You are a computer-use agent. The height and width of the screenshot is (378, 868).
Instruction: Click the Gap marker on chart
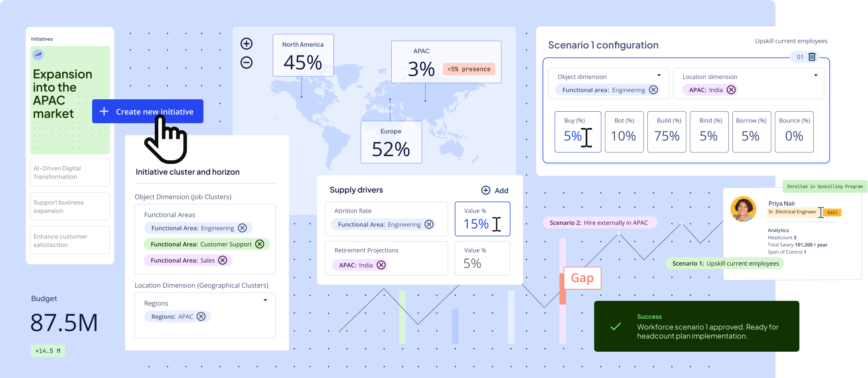(x=582, y=278)
